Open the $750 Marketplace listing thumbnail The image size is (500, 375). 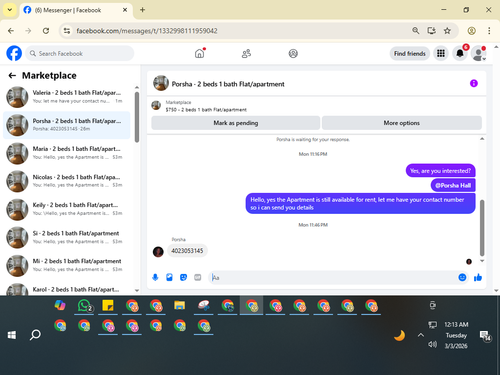[156, 106]
